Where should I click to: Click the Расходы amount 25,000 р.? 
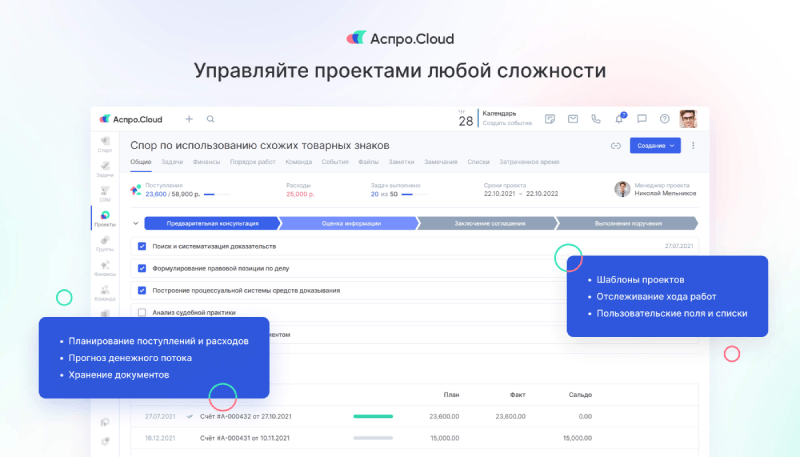300,194
